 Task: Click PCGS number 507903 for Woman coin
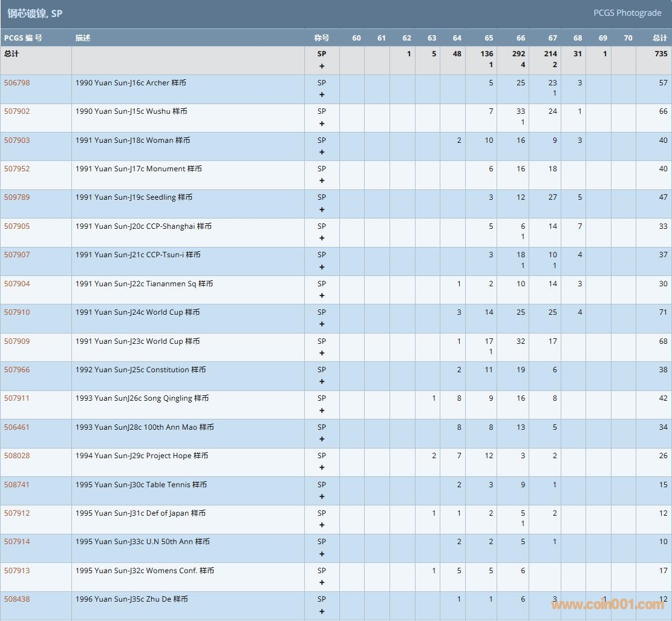click(17, 140)
